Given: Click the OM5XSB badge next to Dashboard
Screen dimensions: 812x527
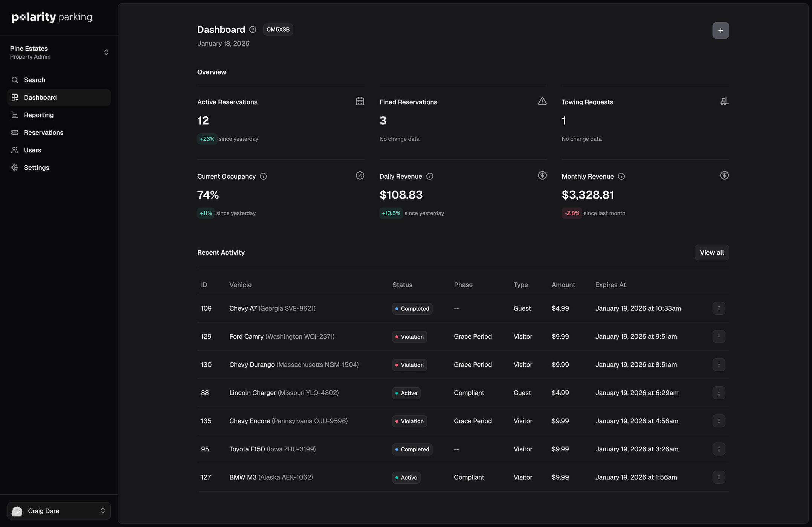Looking at the screenshot, I should coord(278,29).
